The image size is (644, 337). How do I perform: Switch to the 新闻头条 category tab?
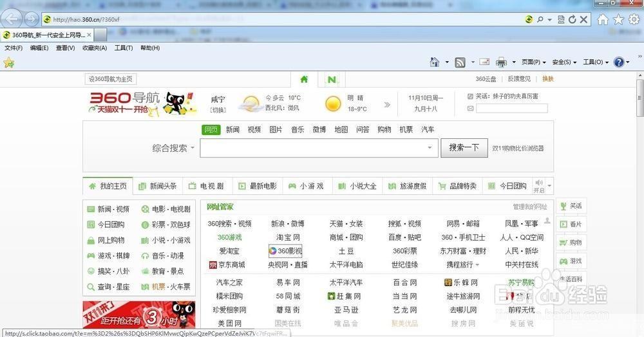pyautogui.click(x=158, y=186)
